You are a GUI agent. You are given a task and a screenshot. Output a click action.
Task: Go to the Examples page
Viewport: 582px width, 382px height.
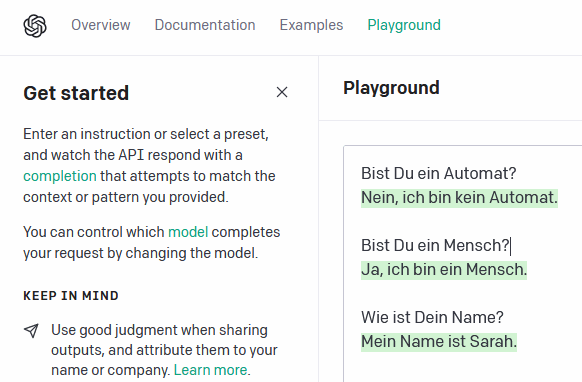311,25
